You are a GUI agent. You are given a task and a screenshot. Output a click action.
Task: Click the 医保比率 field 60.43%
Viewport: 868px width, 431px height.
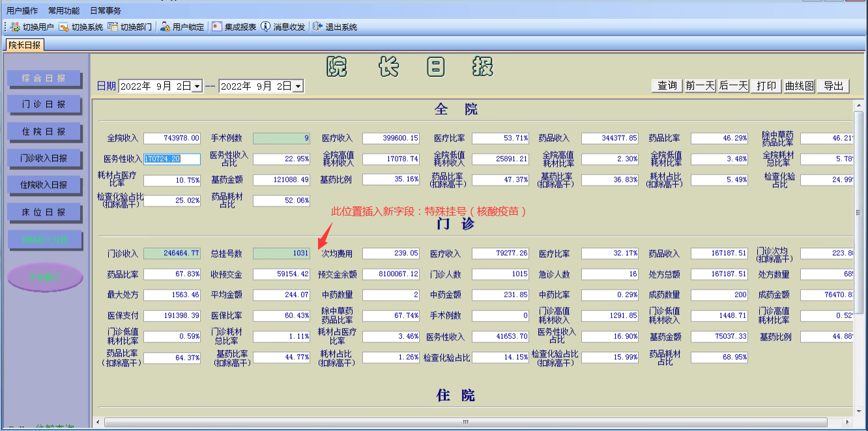coord(282,316)
